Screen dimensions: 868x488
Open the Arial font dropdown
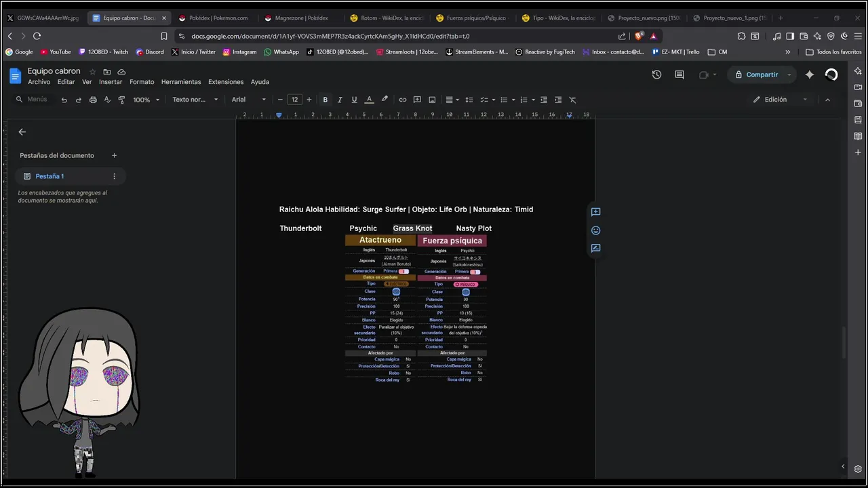point(249,100)
